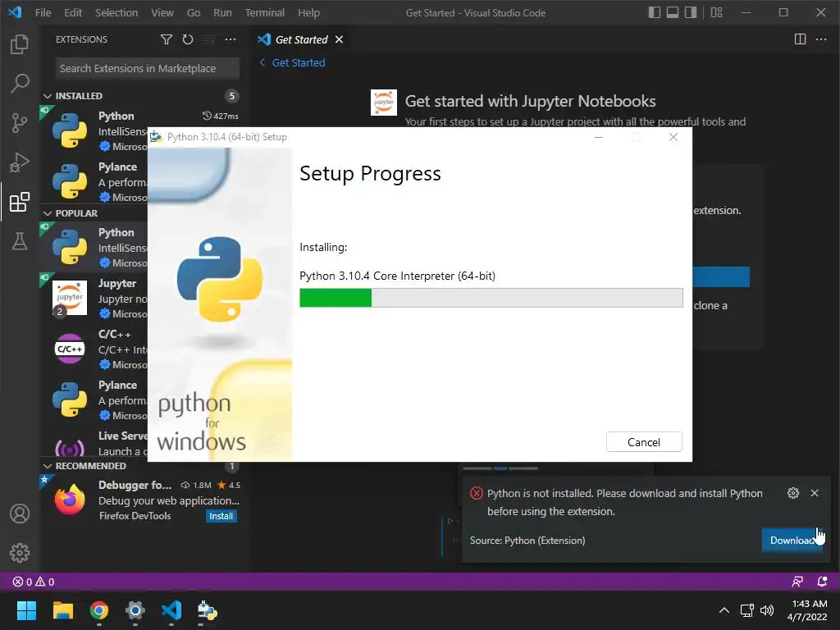Open clock showing 1:43 AM
Viewport: 840px width, 630px height.
point(807,610)
